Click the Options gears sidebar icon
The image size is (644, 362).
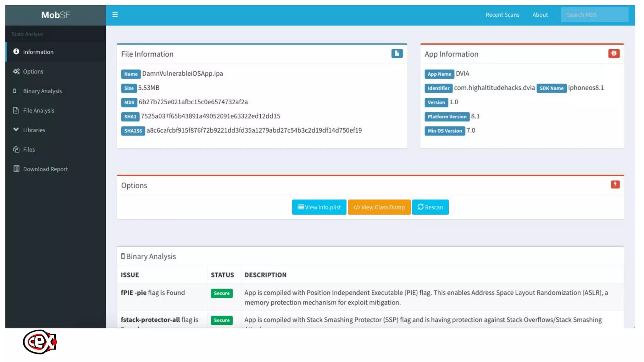click(16, 71)
